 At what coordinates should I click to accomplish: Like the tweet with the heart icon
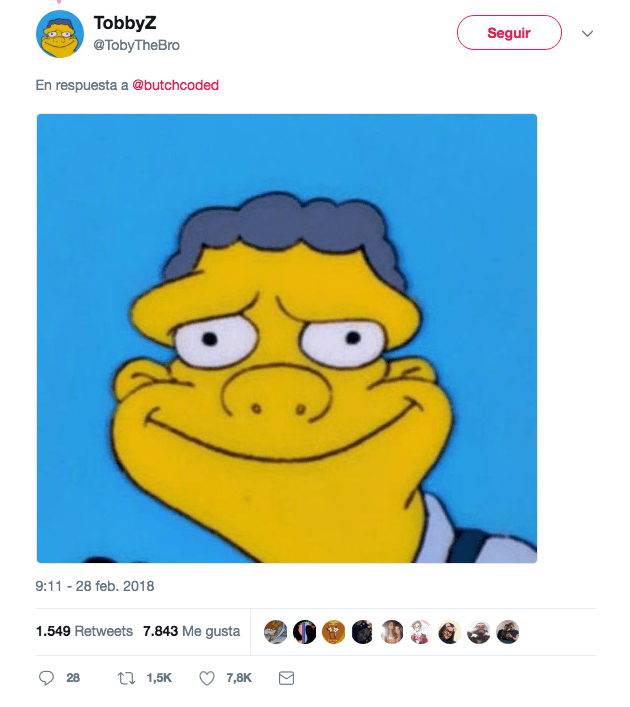pos(207,678)
